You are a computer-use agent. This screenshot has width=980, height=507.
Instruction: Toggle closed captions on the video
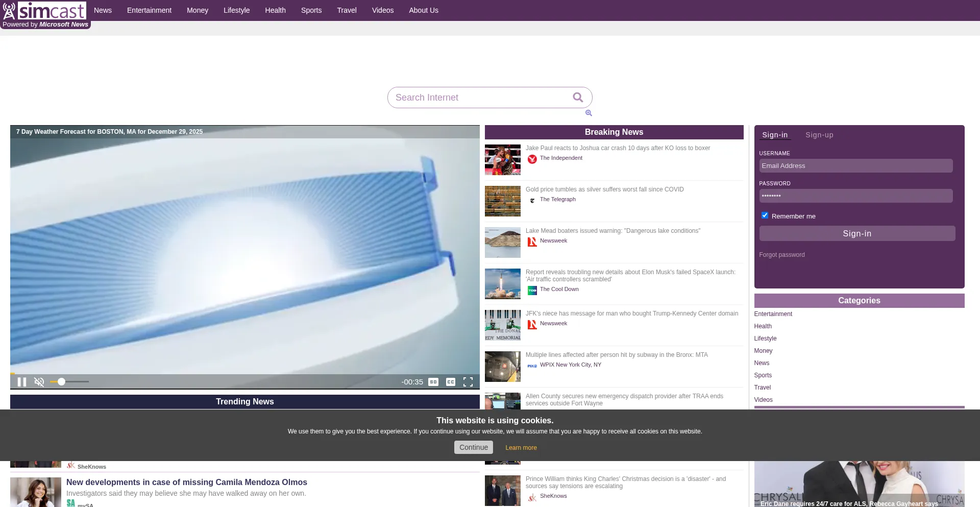point(451,382)
